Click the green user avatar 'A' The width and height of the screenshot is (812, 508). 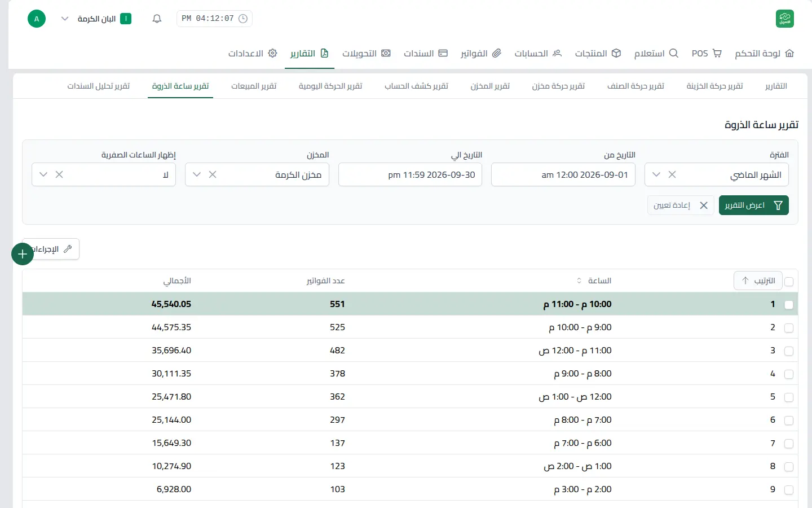tap(37, 19)
